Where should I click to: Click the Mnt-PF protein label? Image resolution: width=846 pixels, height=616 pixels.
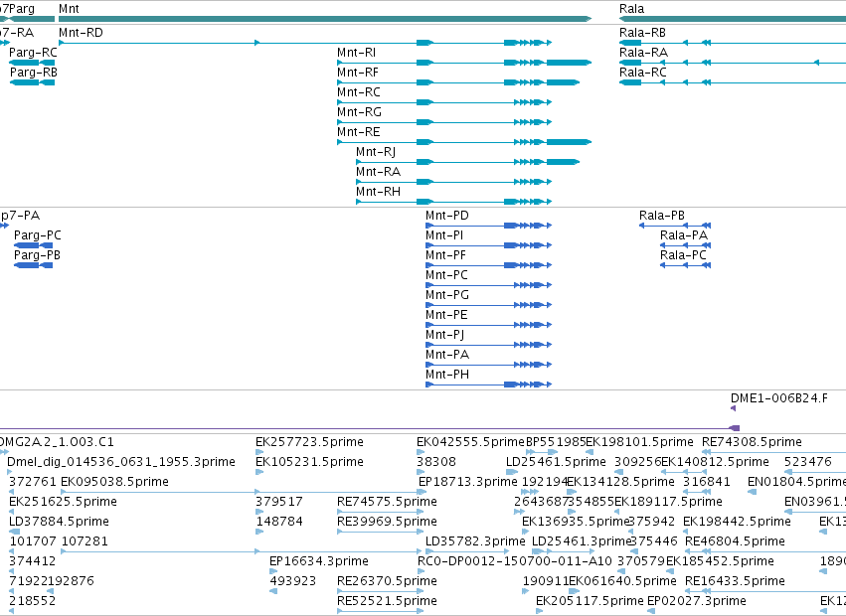[445, 255]
